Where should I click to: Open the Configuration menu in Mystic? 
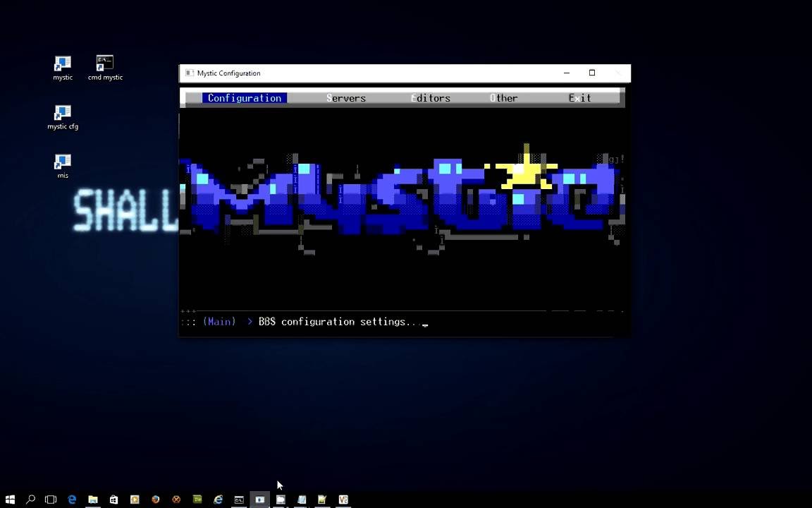245,98
